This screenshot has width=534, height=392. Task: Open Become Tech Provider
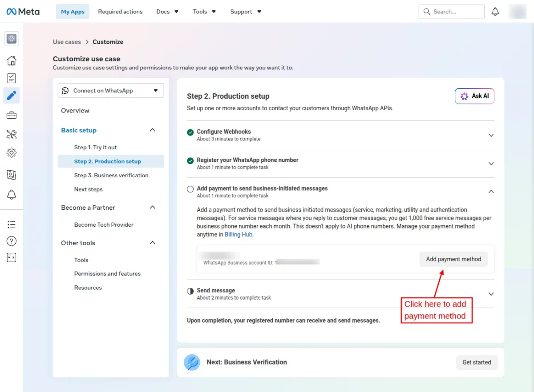point(104,224)
